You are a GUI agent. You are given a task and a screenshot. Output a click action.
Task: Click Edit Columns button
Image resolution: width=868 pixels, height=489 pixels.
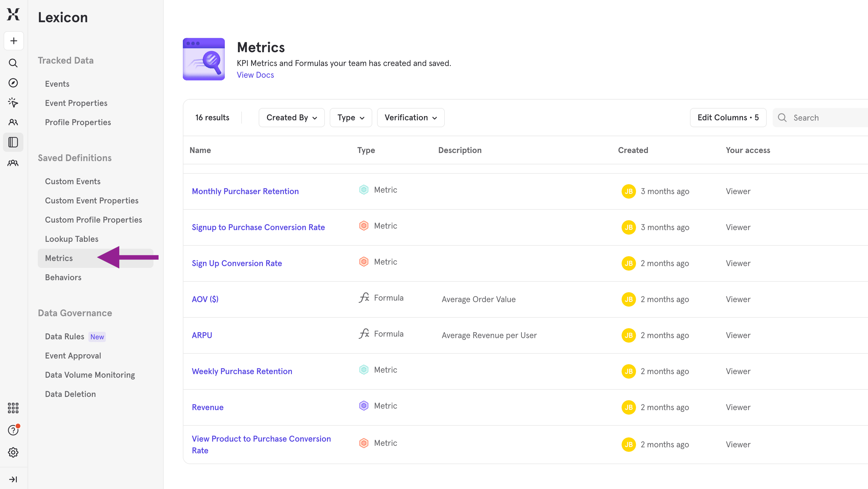(728, 118)
